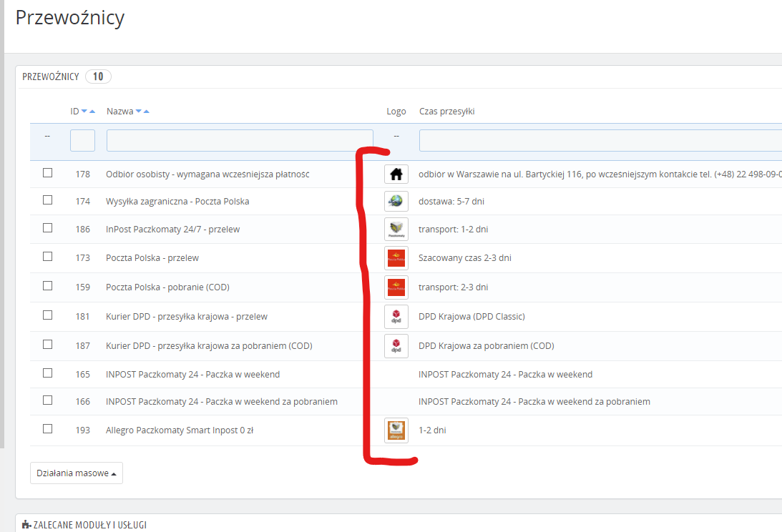Click 'DPD Krajowa za pobraniem (COD)' cell
782x532 pixels.
coord(487,346)
